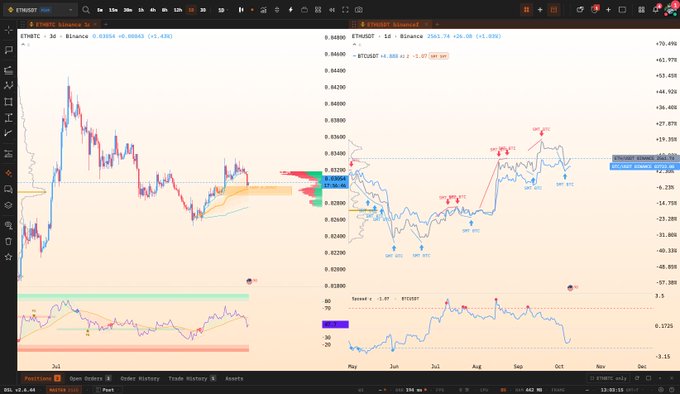Viewport: 680px width, 394px height.
Task: Open the ETHUSDT symbol selector dropdown
Action: (x=40, y=10)
